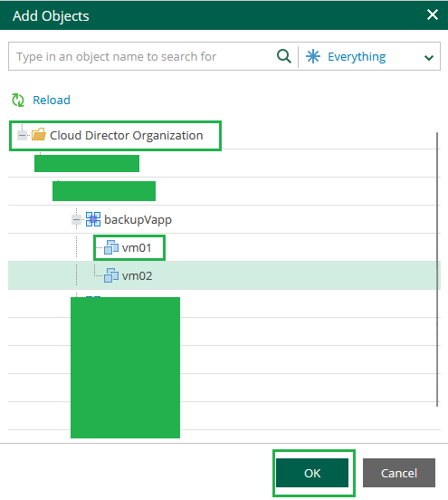Select the backupVapp row
Image resolution: width=448 pixels, height=500 pixels.
click(x=224, y=219)
